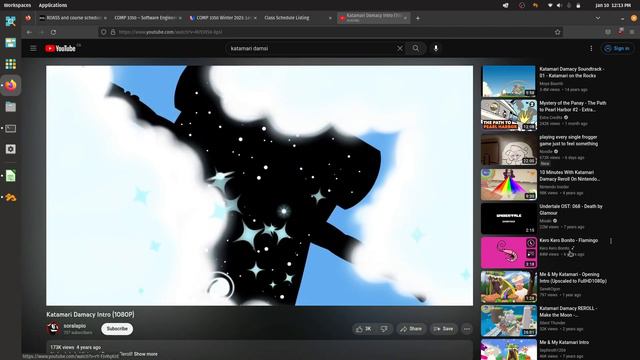
Task: Expand description with Show more
Action: (146, 354)
